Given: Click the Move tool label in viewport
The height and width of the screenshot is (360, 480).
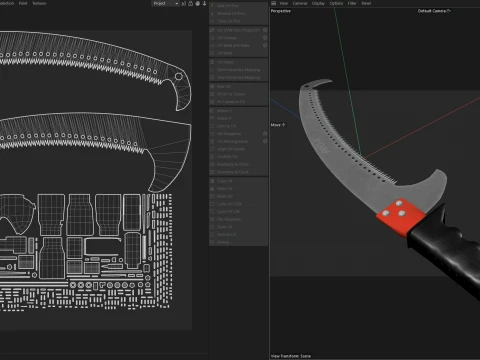Looking at the screenshot, I should pos(278,125).
